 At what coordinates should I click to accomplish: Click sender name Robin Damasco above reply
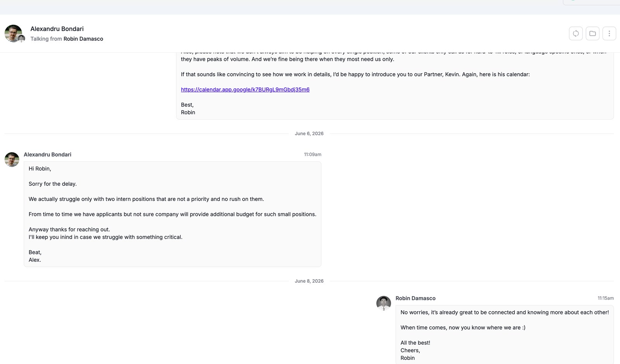pyautogui.click(x=415, y=298)
